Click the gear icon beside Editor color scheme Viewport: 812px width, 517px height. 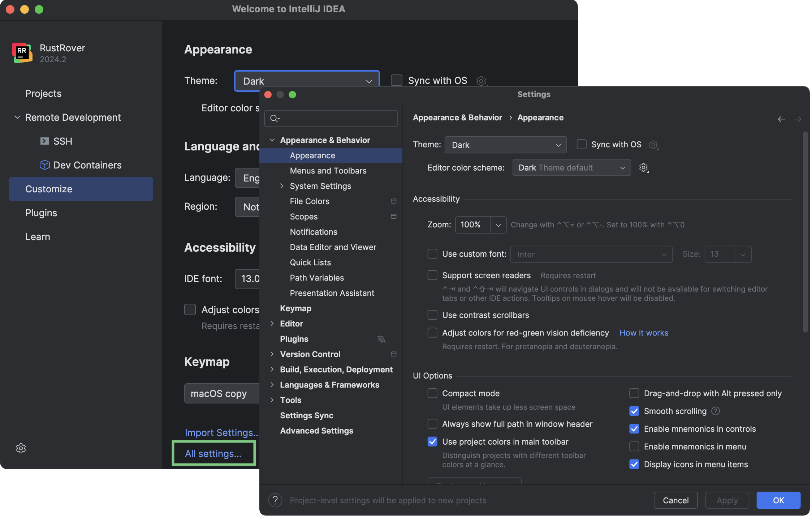click(x=643, y=168)
